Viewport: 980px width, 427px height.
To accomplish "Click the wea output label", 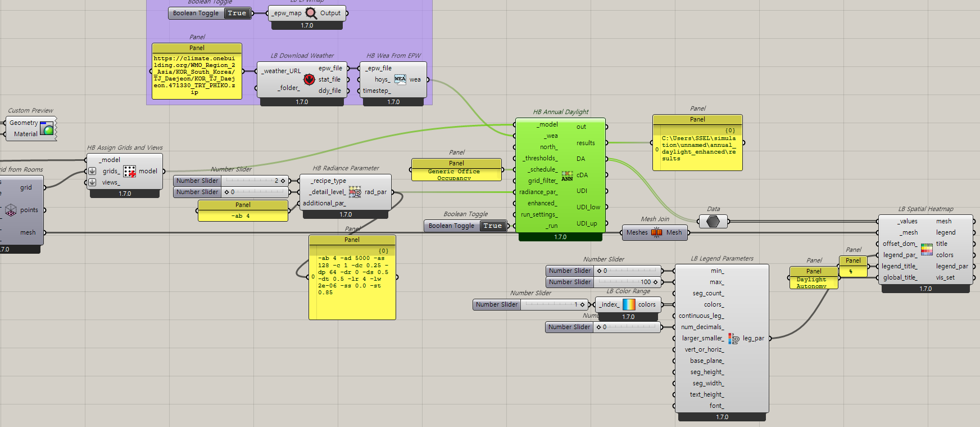I will 415,80.
